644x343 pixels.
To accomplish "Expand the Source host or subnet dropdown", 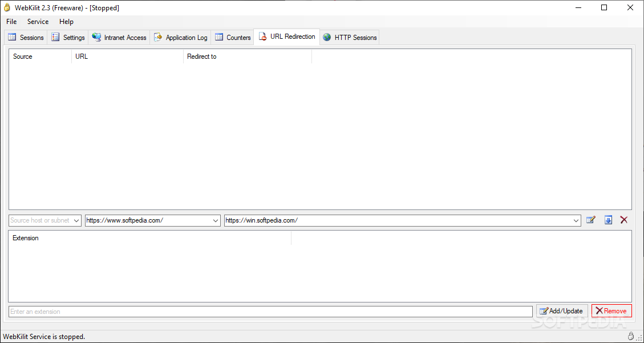I will point(76,221).
